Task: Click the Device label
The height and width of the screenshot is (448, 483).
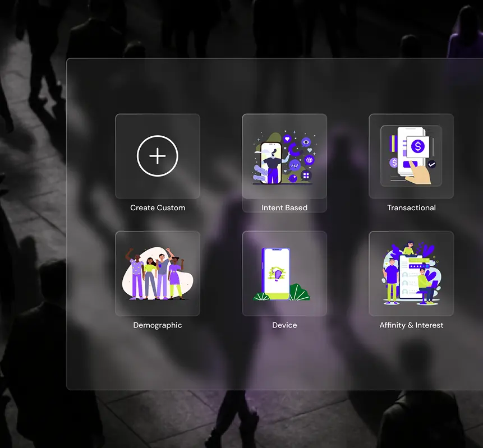Action: [x=284, y=325]
